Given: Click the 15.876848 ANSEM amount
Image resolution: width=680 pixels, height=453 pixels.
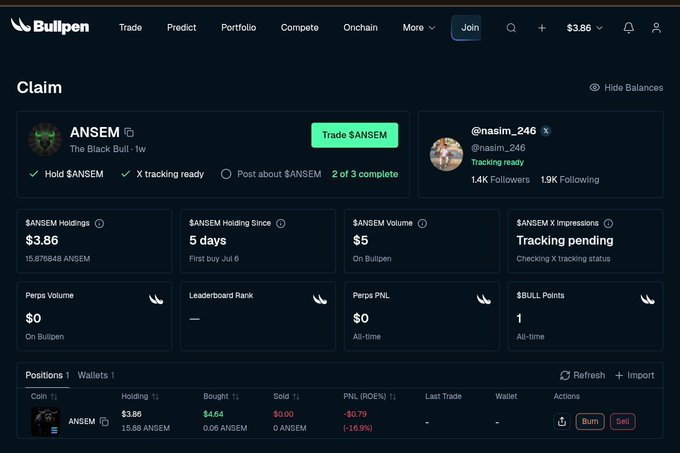Looking at the screenshot, I should (58, 259).
